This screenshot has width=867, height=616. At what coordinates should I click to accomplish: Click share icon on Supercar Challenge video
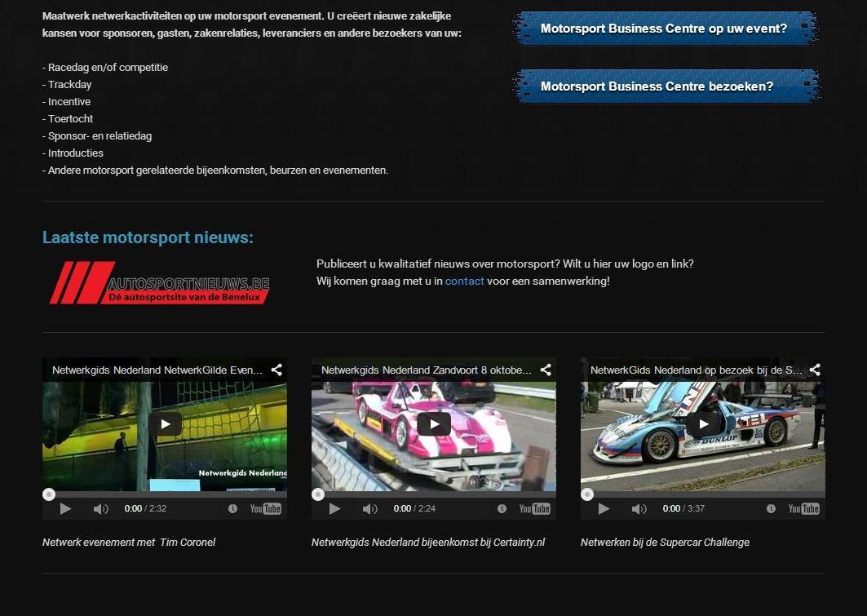pyautogui.click(x=815, y=370)
